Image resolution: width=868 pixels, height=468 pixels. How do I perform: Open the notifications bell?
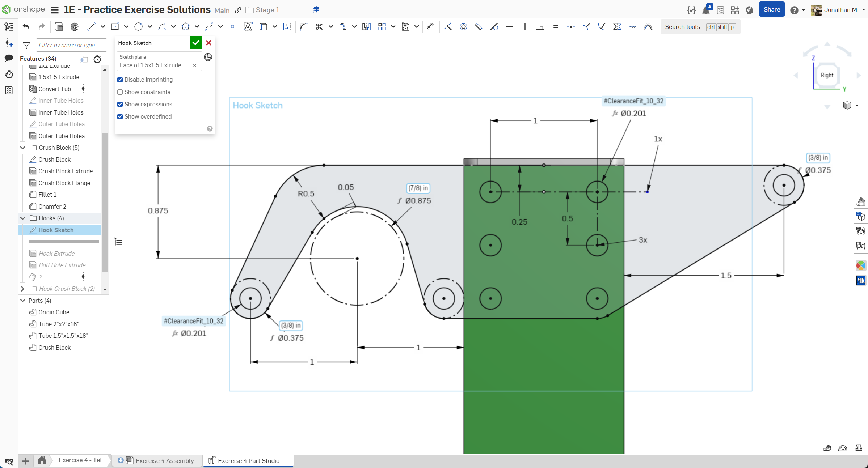(706, 10)
